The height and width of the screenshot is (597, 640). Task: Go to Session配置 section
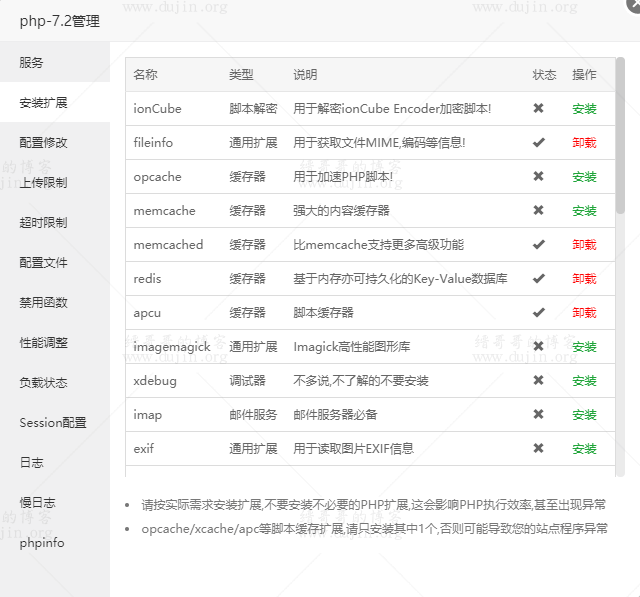pyautogui.click(x=53, y=422)
